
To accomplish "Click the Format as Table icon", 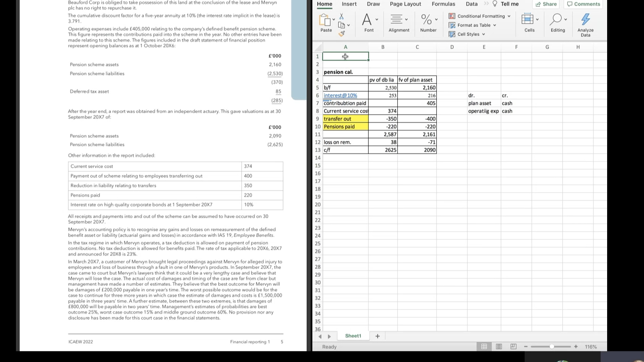I will [452, 25].
